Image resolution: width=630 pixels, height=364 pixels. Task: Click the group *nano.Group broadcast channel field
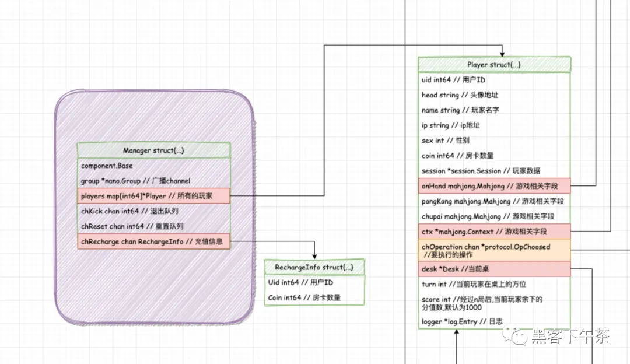(154, 181)
